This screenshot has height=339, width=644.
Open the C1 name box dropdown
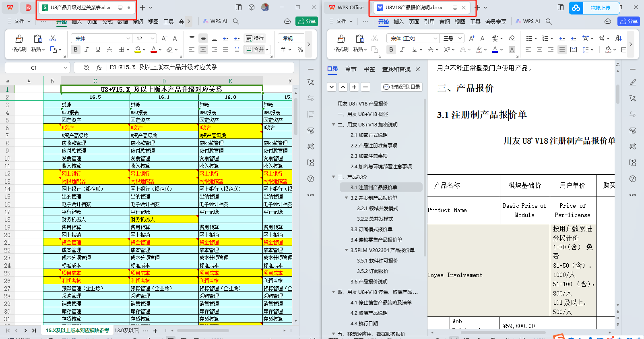click(x=65, y=68)
